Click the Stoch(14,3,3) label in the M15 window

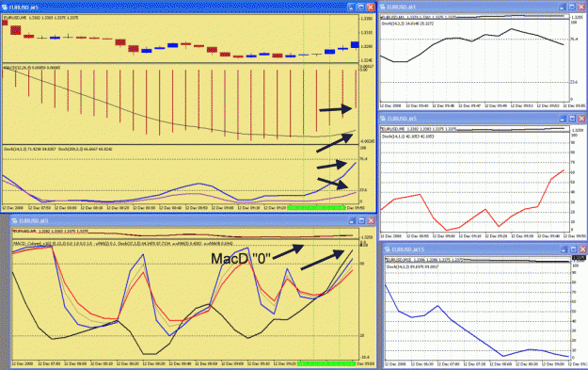click(412, 266)
